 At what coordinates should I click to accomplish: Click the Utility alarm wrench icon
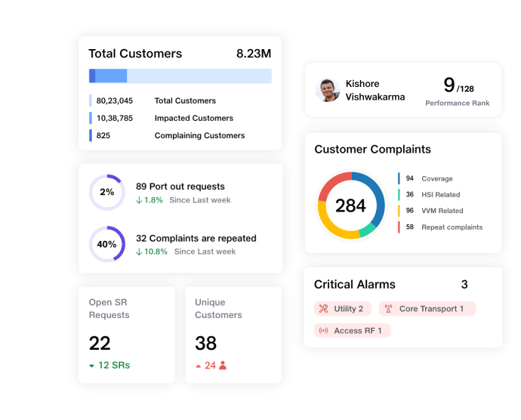click(x=324, y=309)
